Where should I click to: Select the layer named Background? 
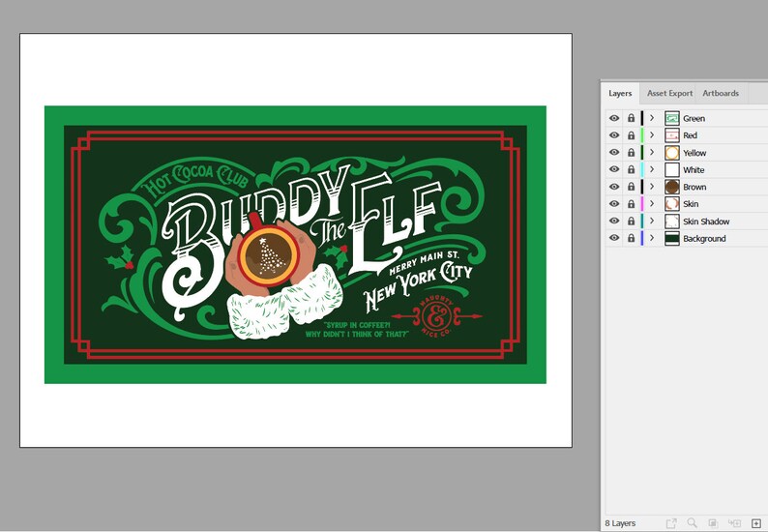[x=704, y=239]
